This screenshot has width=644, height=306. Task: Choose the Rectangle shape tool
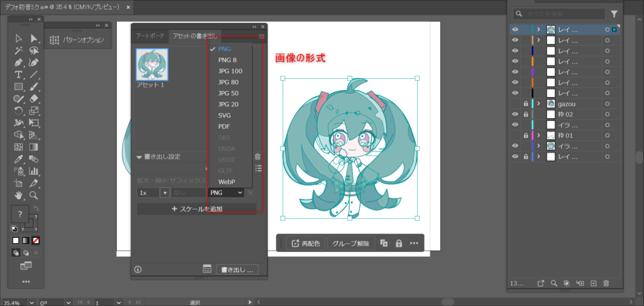coord(19,86)
